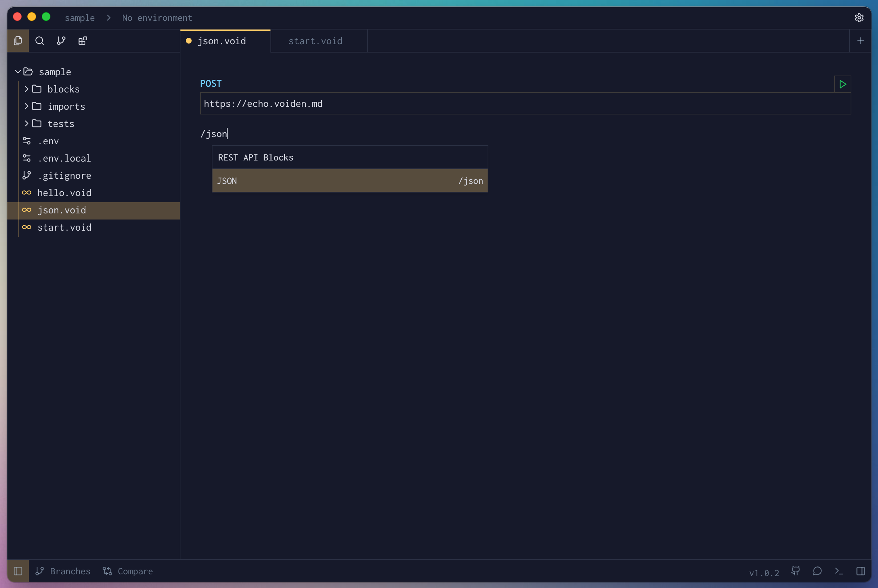Screen dimensions: 878x588
Task: Open the settings gear at top right
Action: pyautogui.click(x=860, y=17)
